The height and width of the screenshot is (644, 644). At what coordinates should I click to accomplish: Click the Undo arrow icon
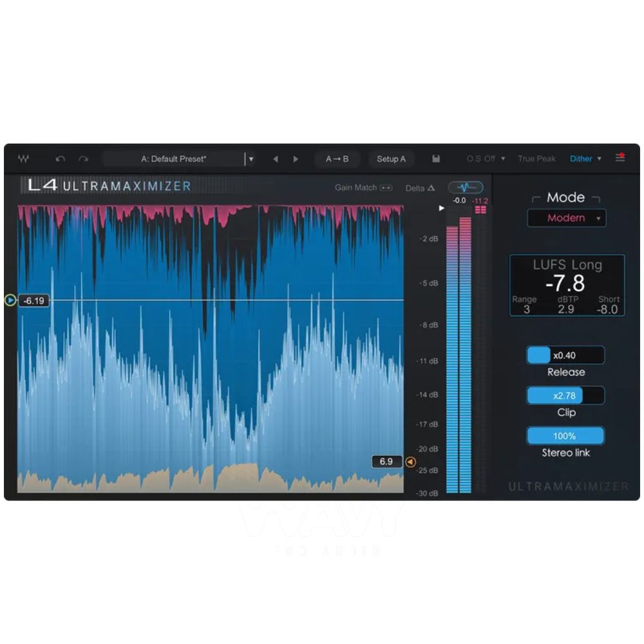(61, 158)
